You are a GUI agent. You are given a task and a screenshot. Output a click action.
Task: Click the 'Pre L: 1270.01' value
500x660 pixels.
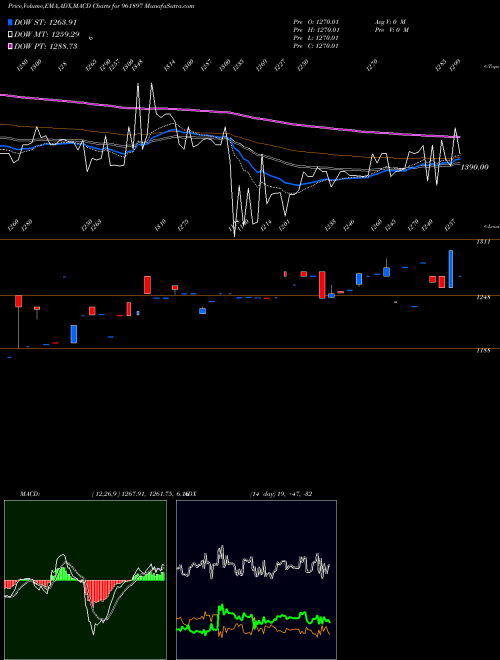(x=316, y=38)
